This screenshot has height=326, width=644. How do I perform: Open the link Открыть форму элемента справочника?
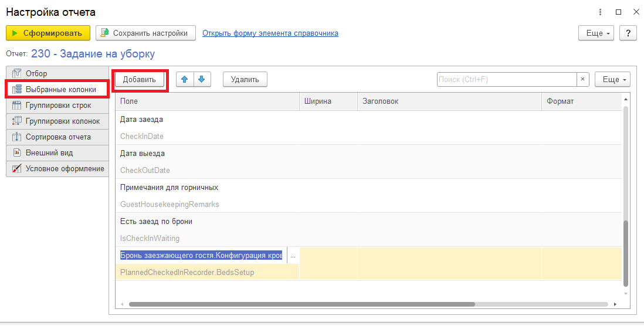tap(270, 33)
